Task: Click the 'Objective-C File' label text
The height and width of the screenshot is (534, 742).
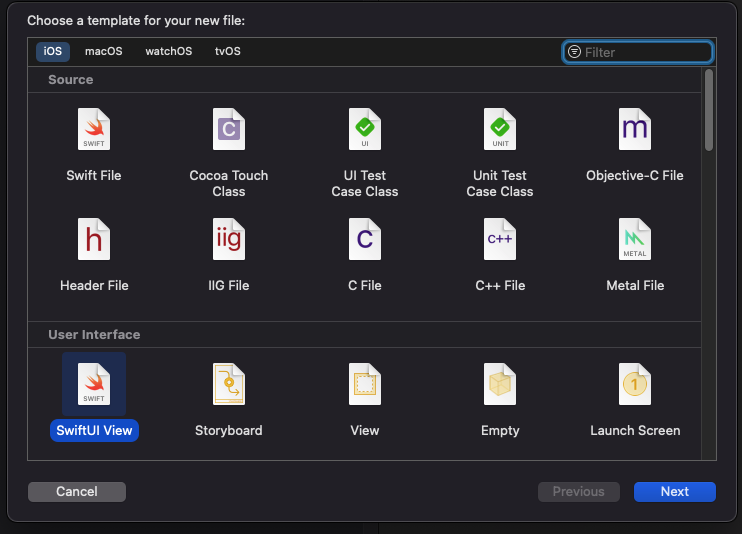Action: pyautogui.click(x=635, y=176)
